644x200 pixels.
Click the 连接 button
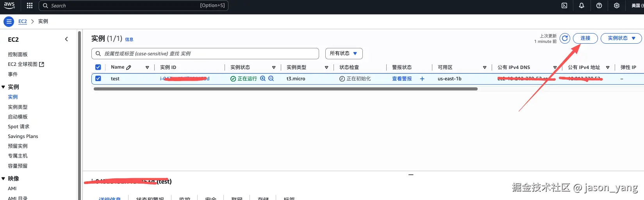585,38
